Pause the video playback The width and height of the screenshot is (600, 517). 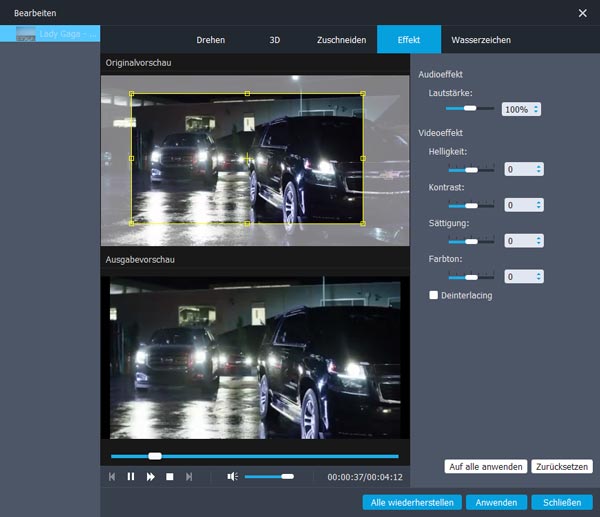[131, 477]
